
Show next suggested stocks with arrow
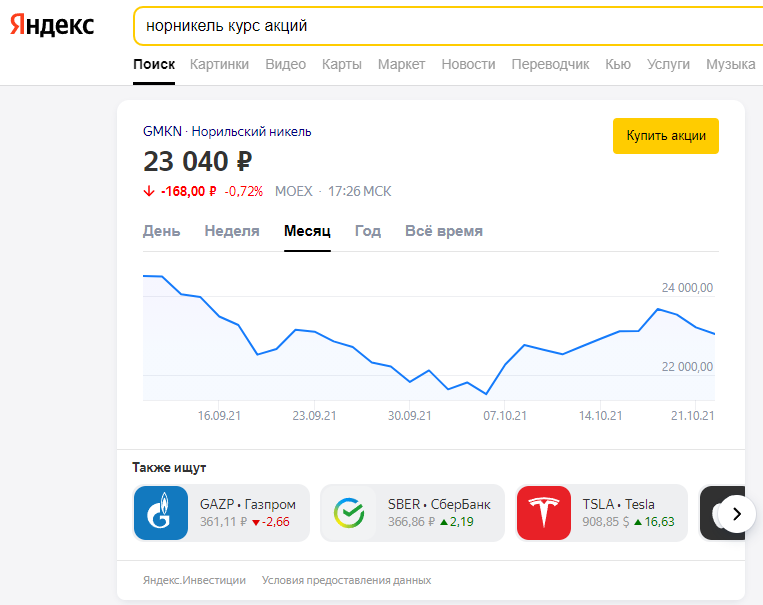[x=737, y=513]
